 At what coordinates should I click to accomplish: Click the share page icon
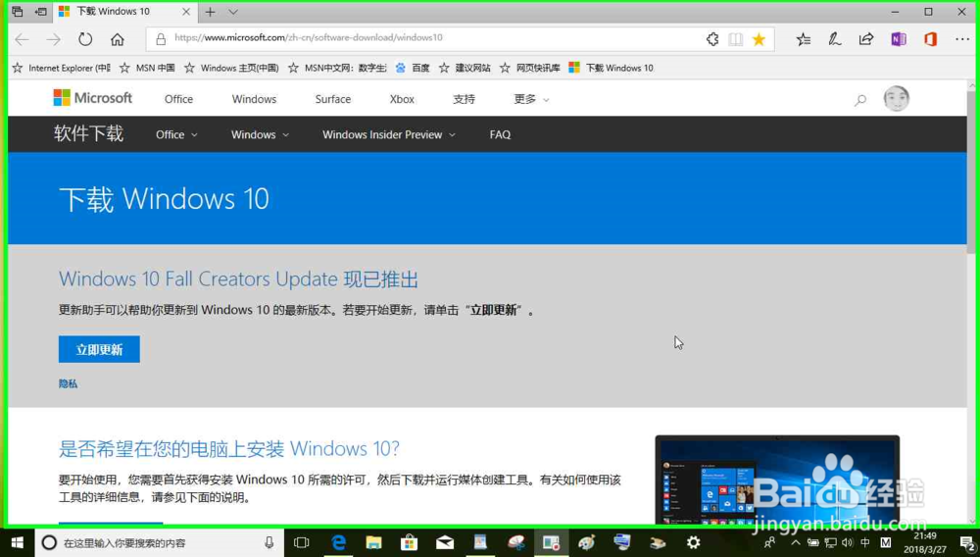click(866, 39)
